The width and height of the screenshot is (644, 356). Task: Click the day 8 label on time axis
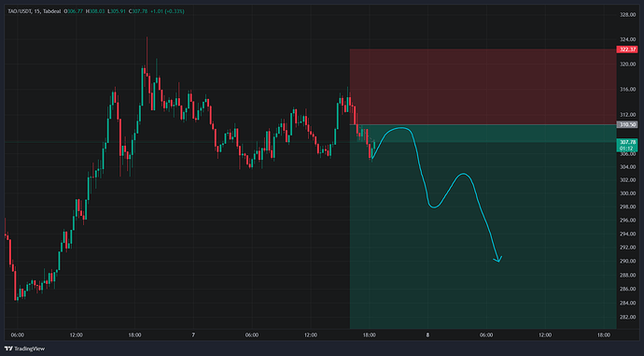(x=427, y=335)
